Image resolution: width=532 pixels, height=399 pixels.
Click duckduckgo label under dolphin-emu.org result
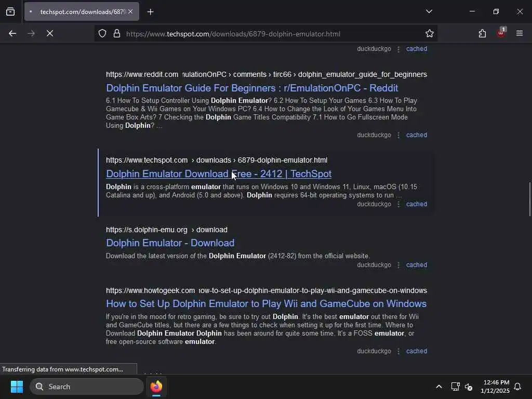pyautogui.click(x=374, y=265)
